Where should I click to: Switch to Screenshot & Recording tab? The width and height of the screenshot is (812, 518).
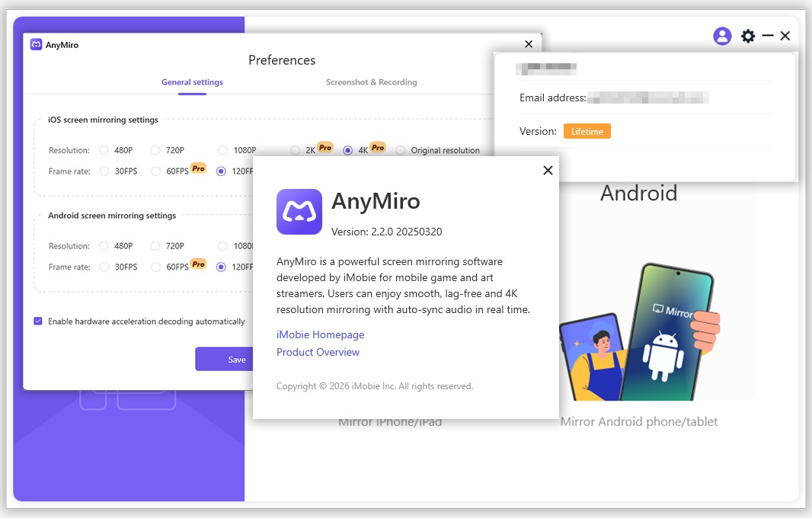point(371,82)
